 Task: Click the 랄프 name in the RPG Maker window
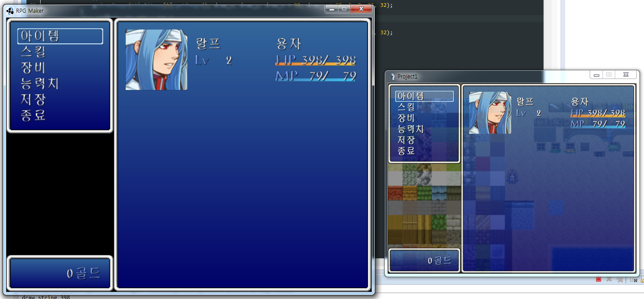click(208, 44)
